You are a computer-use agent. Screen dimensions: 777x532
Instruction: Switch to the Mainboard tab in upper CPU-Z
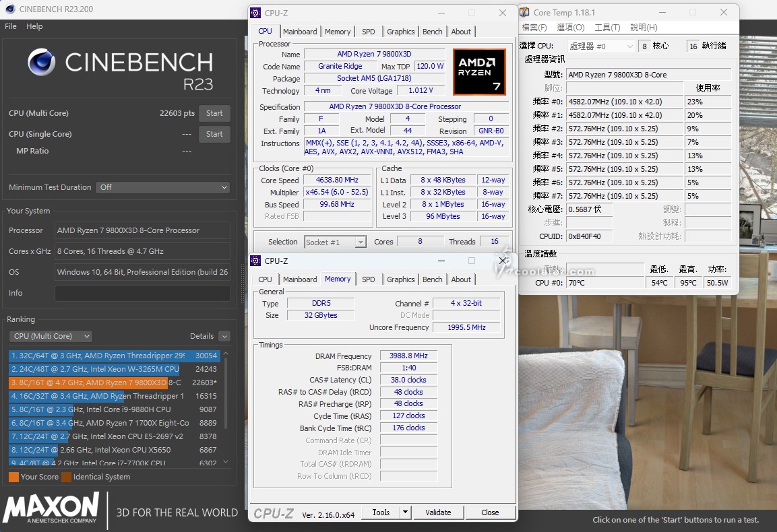(x=300, y=32)
